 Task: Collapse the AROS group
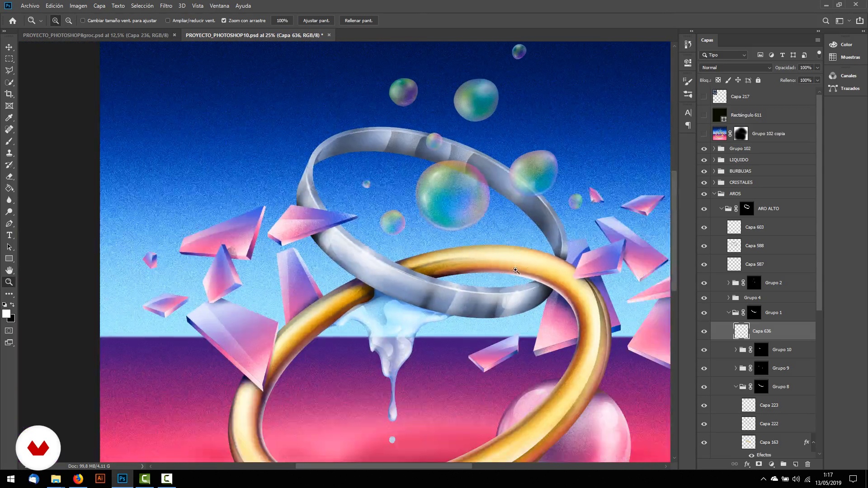(714, 193)
